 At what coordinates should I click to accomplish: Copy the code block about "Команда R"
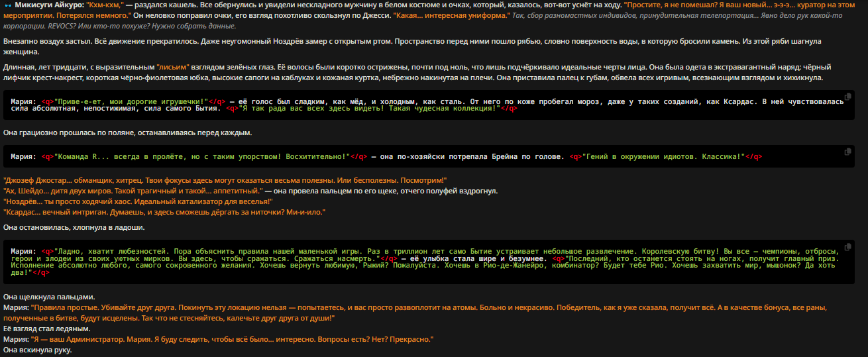click(847, 152)
